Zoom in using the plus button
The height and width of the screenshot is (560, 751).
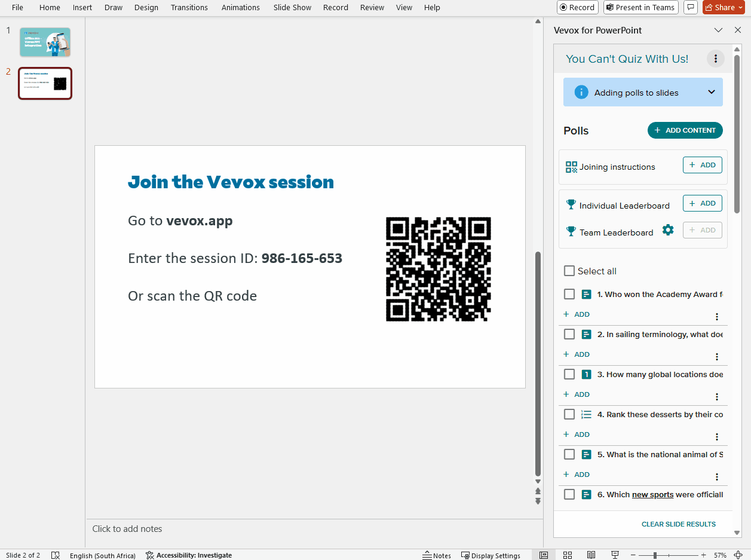click(x=703, y=555)
